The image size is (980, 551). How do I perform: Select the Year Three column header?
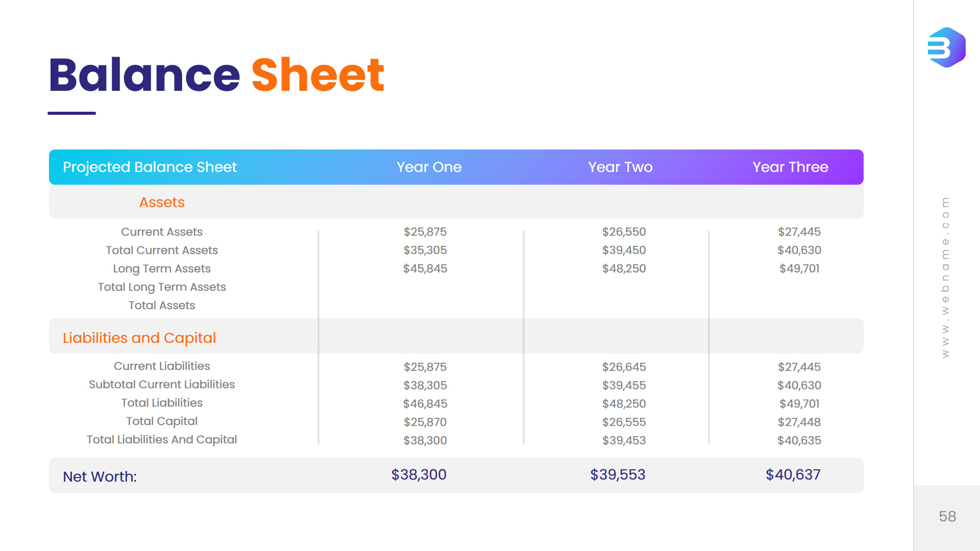pos(790,167)
